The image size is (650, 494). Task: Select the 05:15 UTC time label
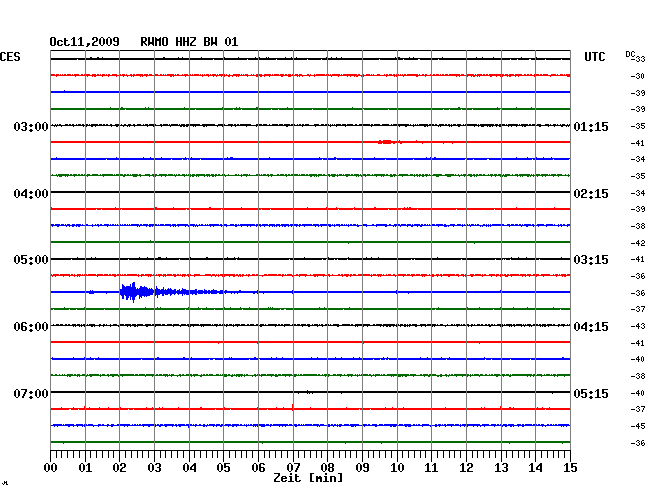(x=591, y=393)
